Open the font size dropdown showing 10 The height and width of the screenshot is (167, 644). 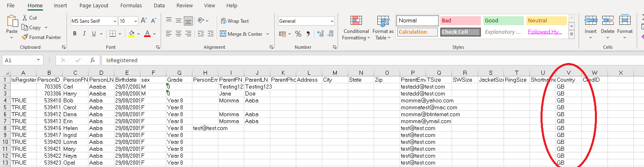[135, 21]
